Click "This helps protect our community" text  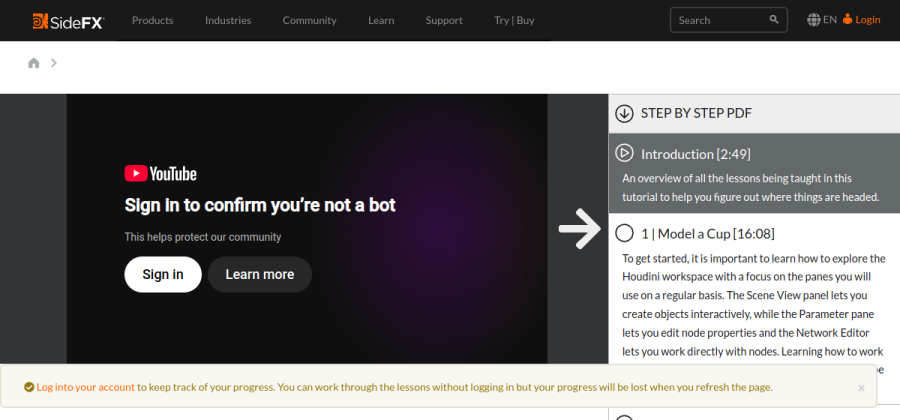click(203, 236)
